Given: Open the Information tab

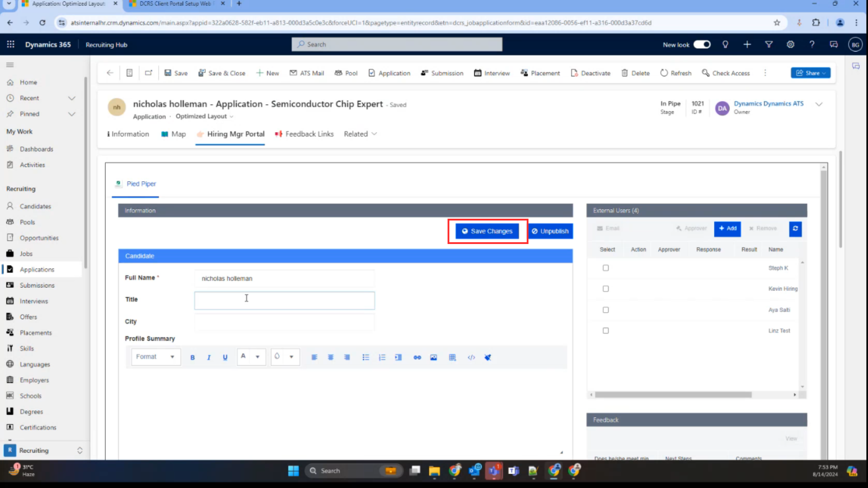Looking at the screenshot, I should click(x=128, y=134).
